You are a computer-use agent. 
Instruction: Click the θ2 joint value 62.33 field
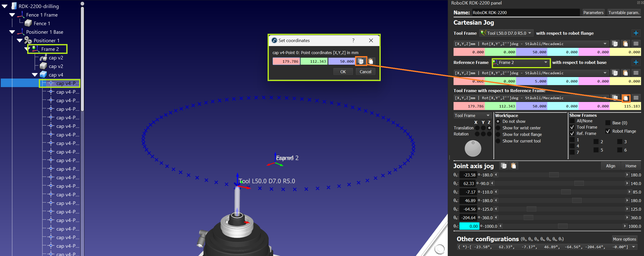point(468,183)
